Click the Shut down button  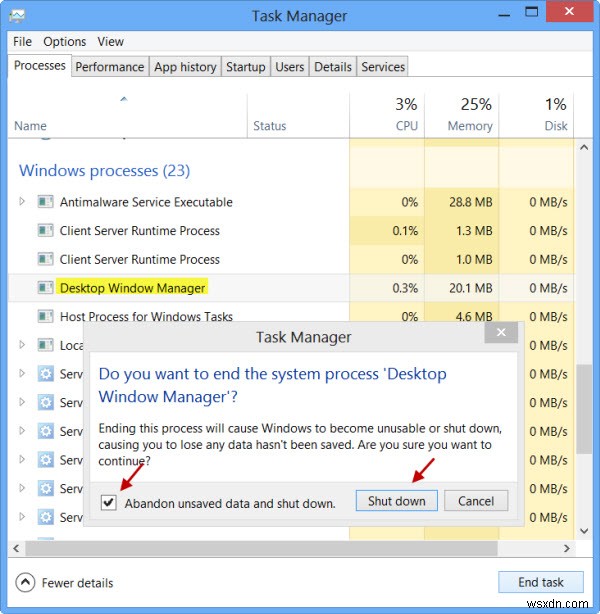click(x=397, y=501)
